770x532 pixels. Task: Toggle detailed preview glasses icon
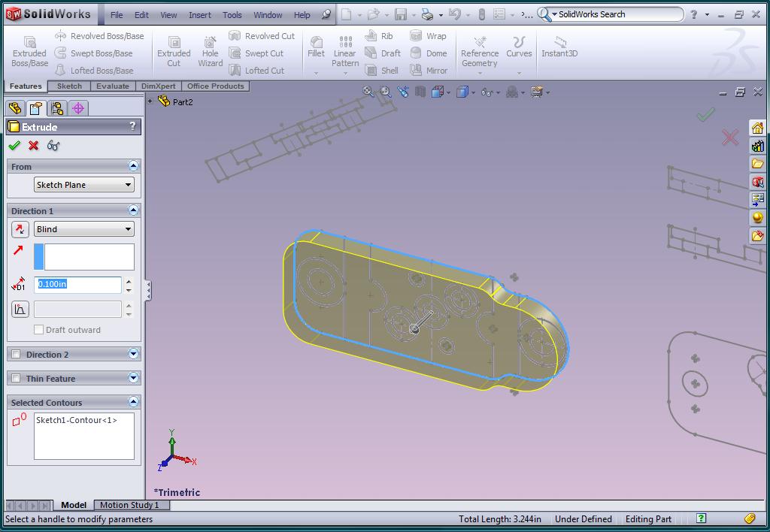(53, 145)
